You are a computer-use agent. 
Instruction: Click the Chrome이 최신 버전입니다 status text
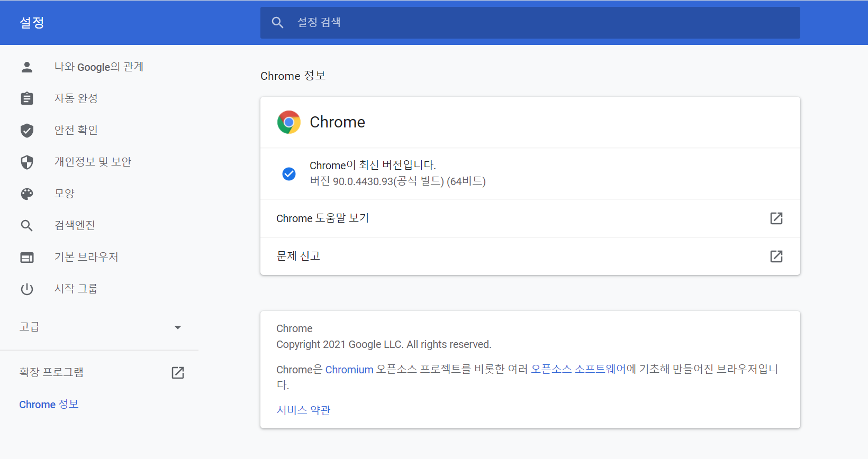[373, 165]
